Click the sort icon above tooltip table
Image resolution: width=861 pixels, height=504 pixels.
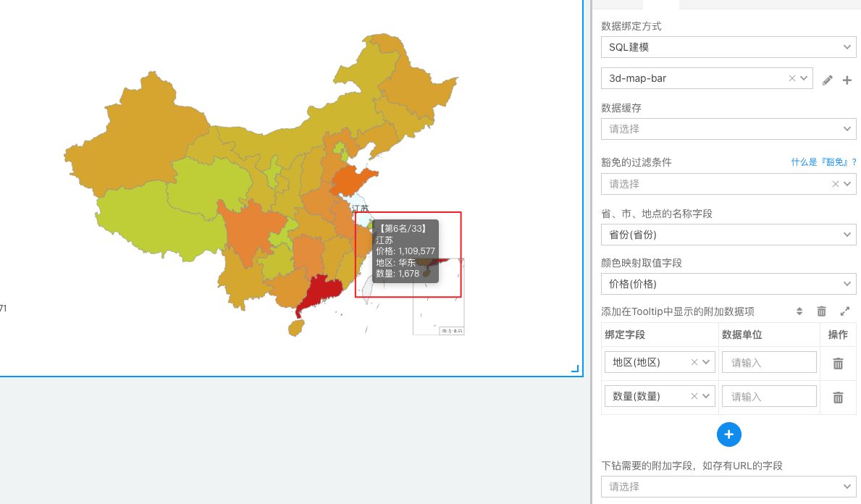coord(799,311)
